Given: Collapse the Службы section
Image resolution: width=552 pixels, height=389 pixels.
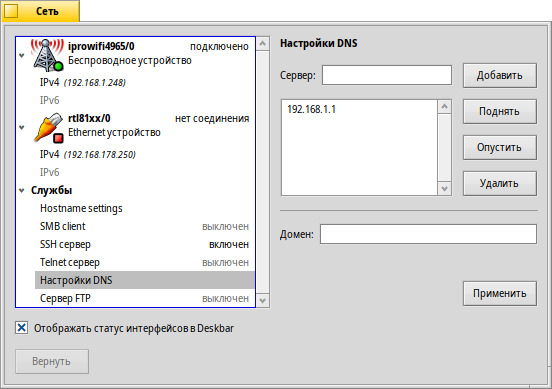Looking at the screenshot, I should click(x=21, y=190).
